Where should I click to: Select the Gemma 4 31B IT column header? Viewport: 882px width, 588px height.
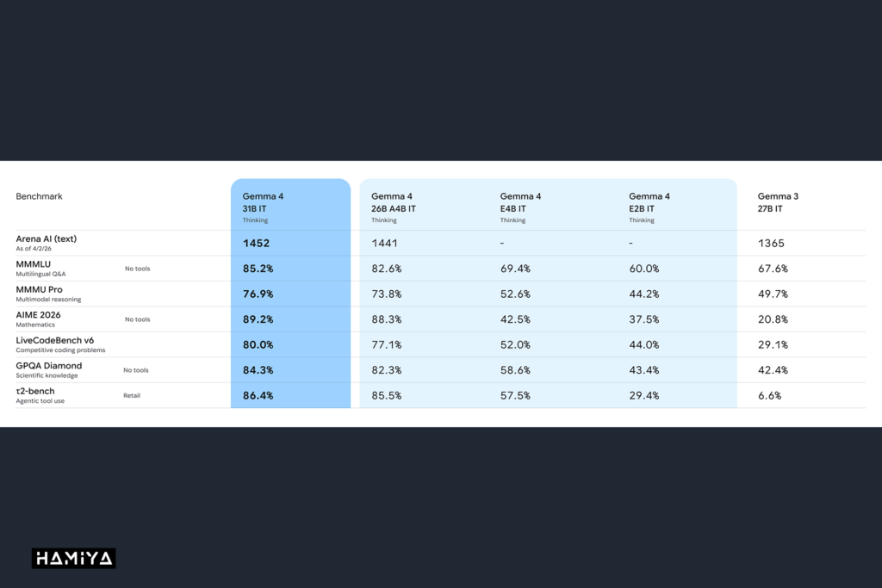263,207
